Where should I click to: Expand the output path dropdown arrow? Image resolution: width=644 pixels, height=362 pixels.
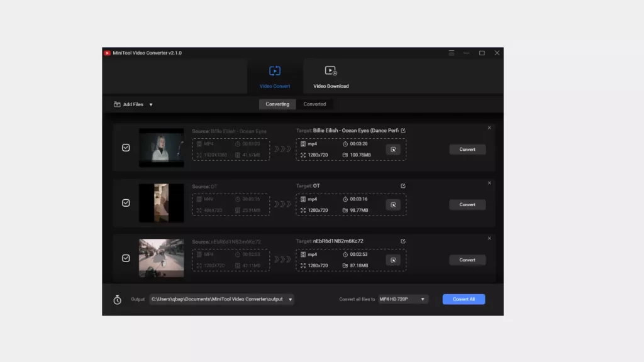pyautogui.click(x=291, y=300)
